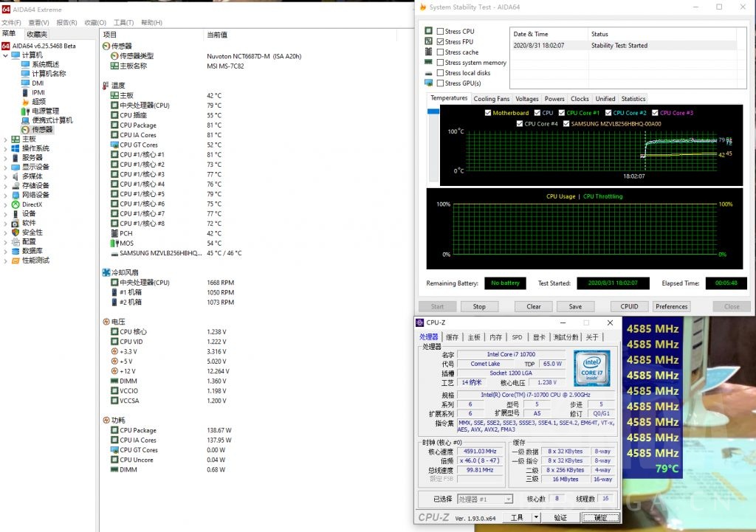Click the Preferences button
The height and width of the screenshot is (532, 756).
tap(671, 306)
